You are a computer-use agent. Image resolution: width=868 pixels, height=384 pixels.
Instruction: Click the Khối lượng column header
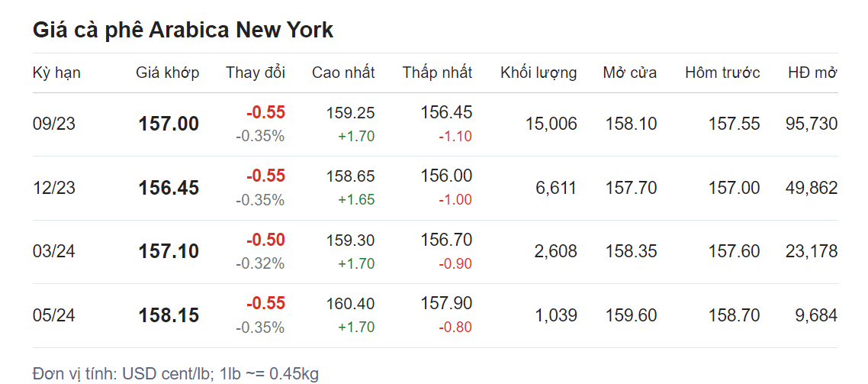[538, 73]
